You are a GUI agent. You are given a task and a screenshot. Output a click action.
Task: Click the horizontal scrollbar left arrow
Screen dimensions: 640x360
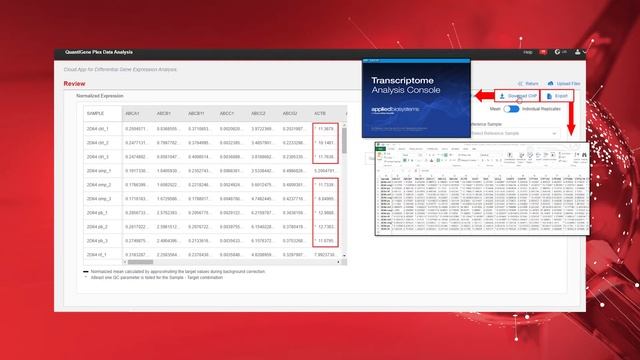click(x=125, y=262)
